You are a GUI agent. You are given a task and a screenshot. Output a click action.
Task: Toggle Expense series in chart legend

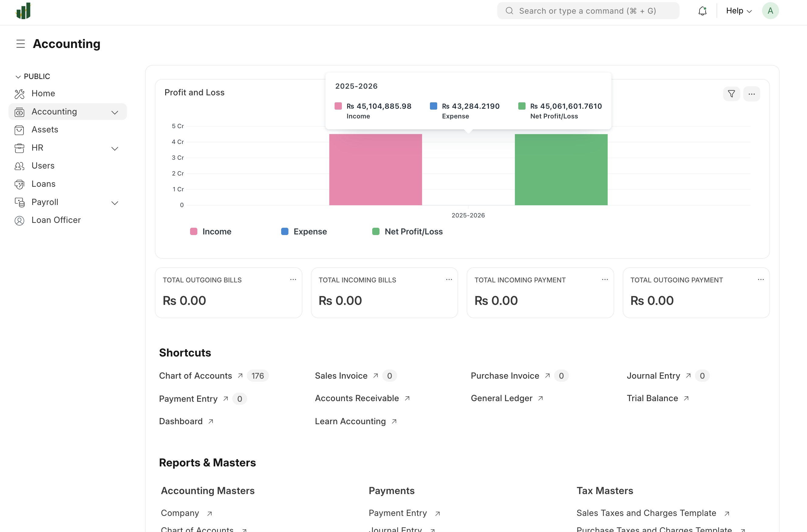[304, 231]
